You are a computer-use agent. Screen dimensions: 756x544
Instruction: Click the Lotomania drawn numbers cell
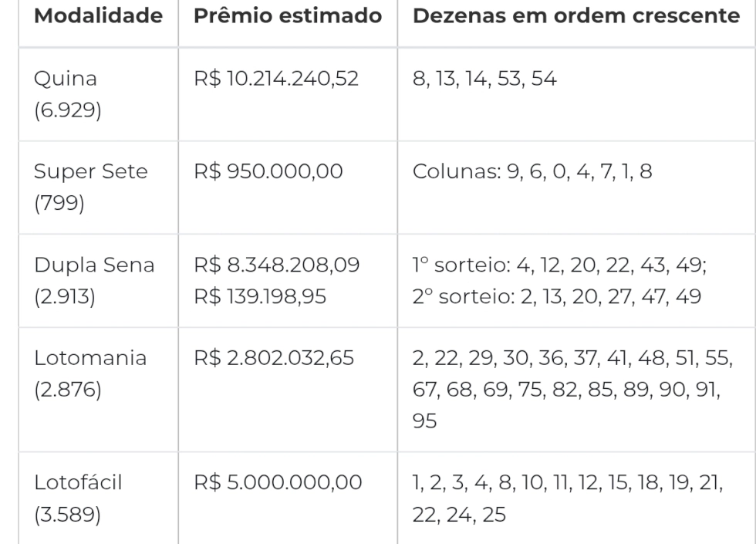point(577,390)
